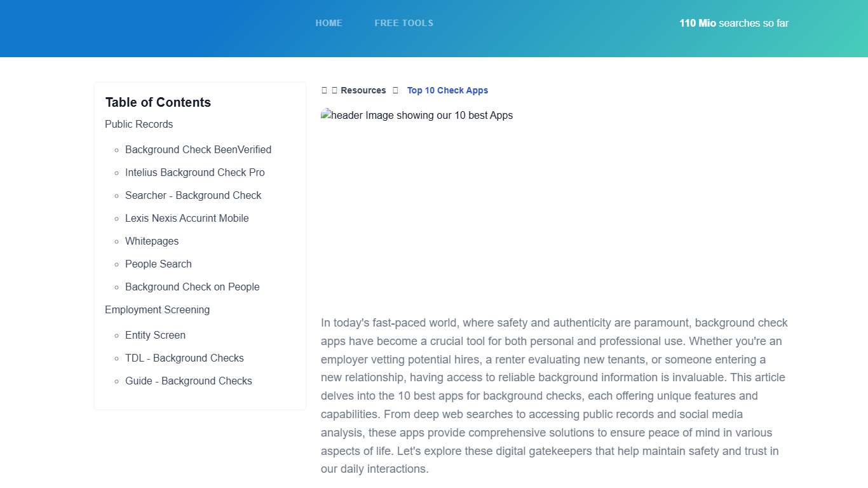Open the Public Records section link
Viewport: 868px width, 488px height.
139,124
